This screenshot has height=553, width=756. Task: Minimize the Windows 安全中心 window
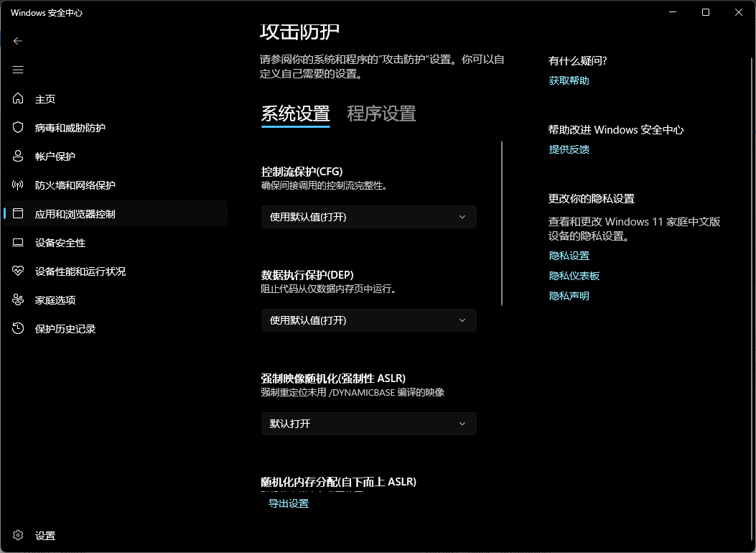point(673,12)
